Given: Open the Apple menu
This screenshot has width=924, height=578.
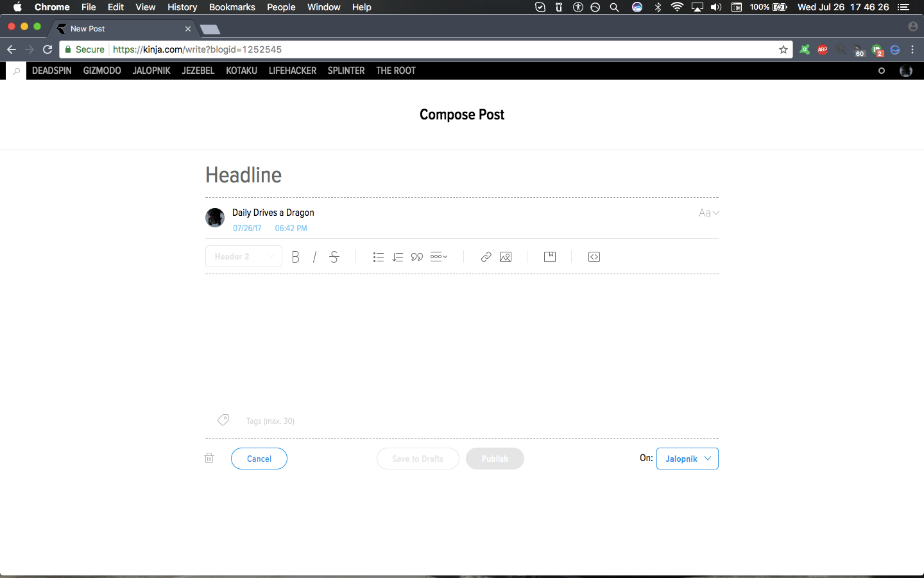Looking at the screenshot, I should pyautogui.click(x=17, y=7).
